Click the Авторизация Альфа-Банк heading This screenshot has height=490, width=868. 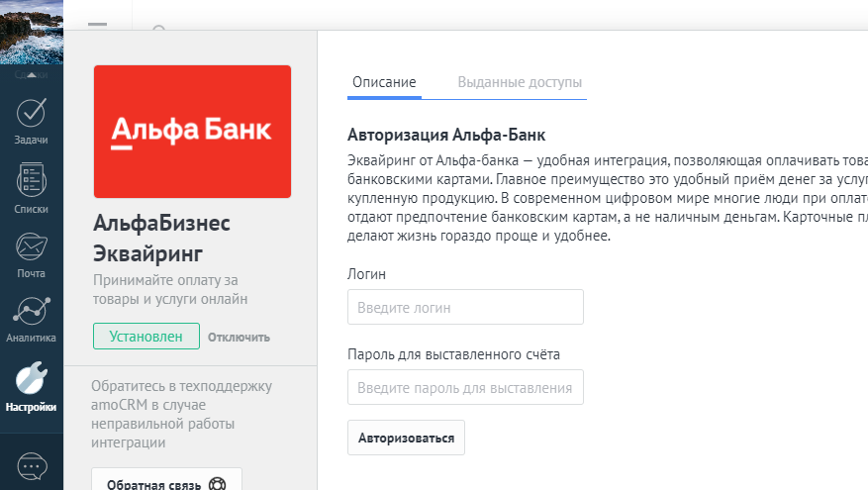click(x=446, y=135)
